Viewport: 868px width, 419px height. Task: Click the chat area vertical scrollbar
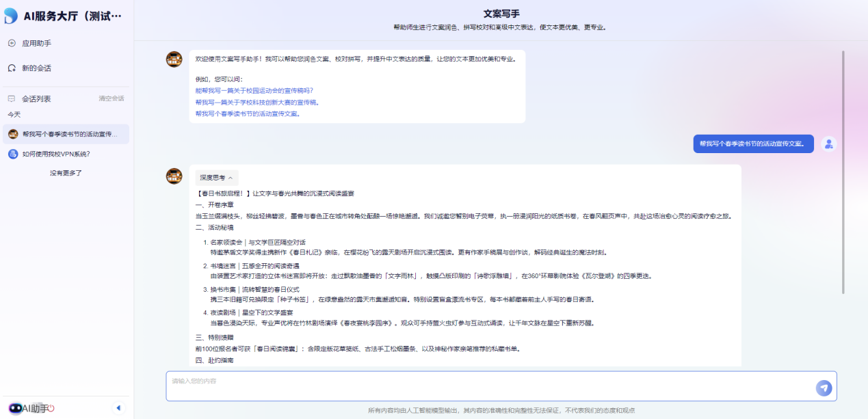[x=843, y=171]
